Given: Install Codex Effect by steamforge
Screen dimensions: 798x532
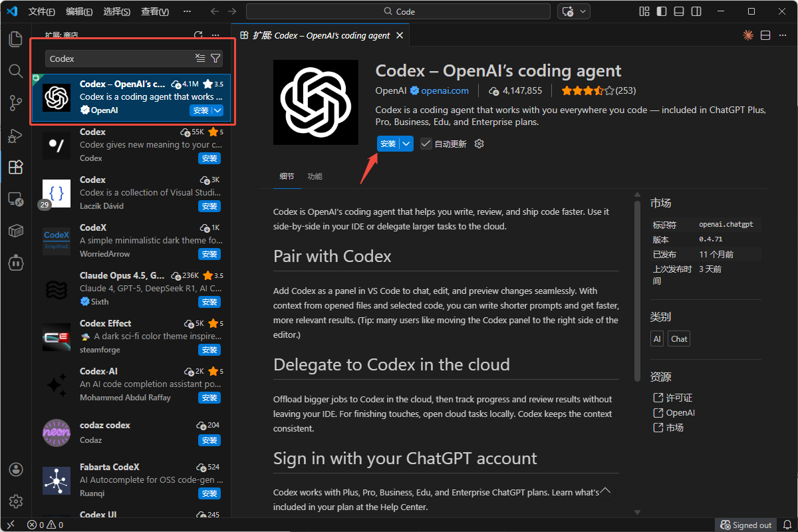Looking at the screenshot, I should (x=209, y=350).
